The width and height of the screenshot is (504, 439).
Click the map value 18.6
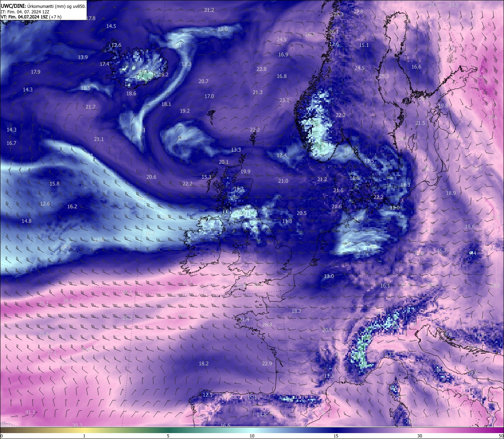click(131, 93)
